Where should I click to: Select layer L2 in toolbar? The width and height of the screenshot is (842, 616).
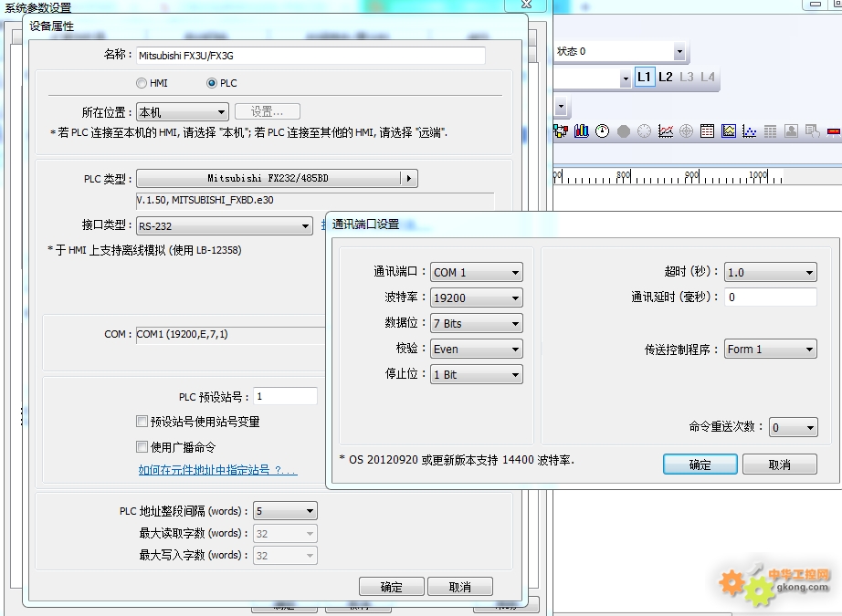click(666, 77)
